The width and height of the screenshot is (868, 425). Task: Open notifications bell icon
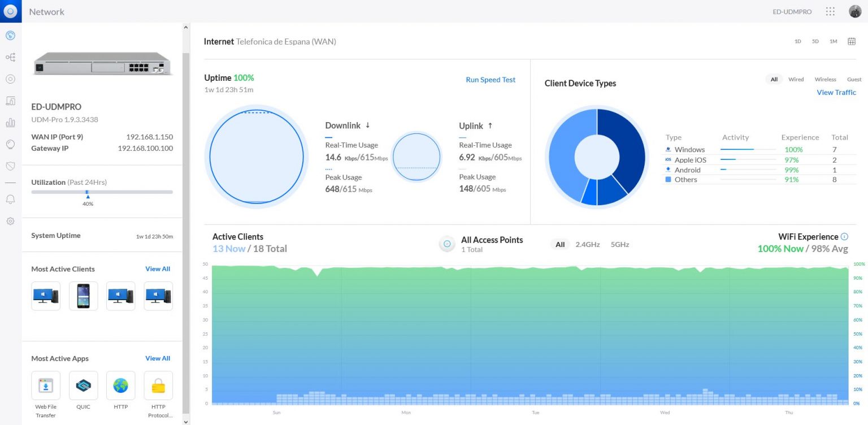(x=10, y=199)
